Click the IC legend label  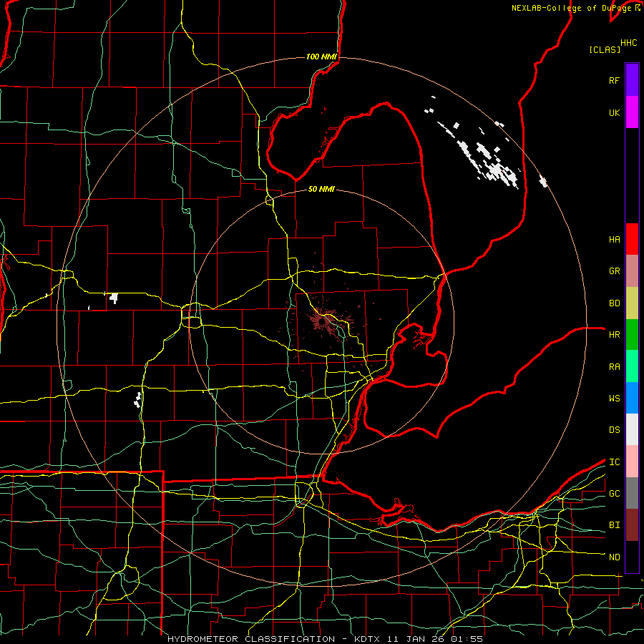614,462
